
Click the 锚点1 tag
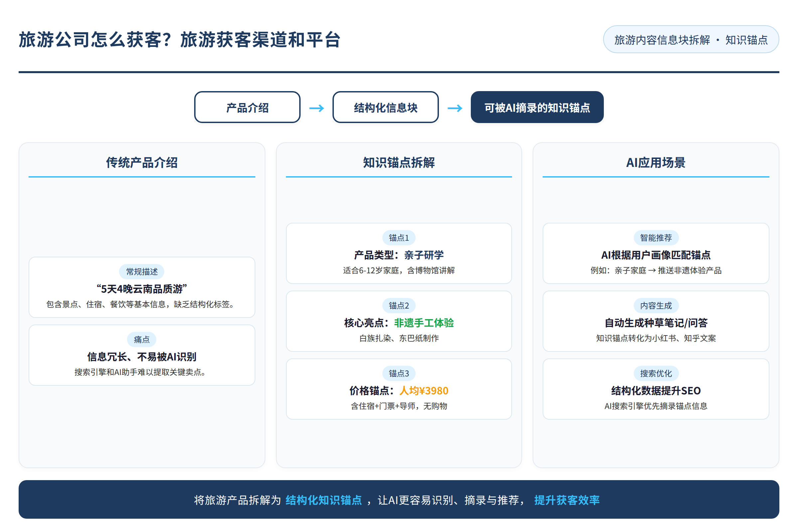(399, 238)
